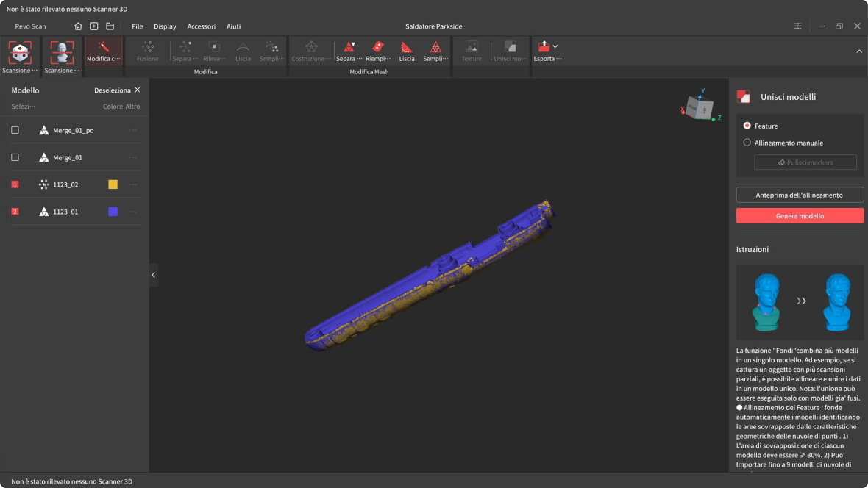Image resolution: width=868 pixels, height=488 pixels.
Task: Click the new project plus icon
Action: coord(94,26)
